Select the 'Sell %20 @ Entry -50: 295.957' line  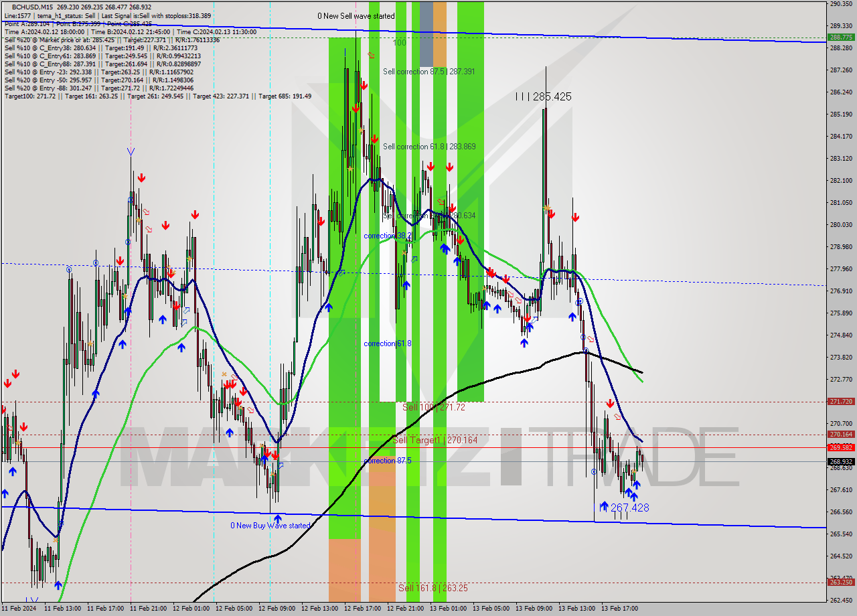click(98, 80)
